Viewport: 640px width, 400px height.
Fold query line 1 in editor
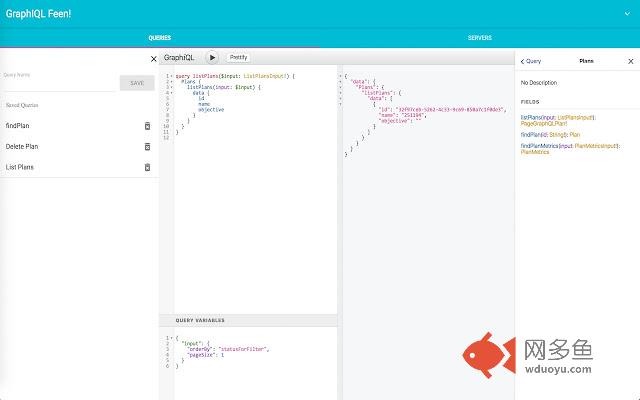(x=171, y=76)
